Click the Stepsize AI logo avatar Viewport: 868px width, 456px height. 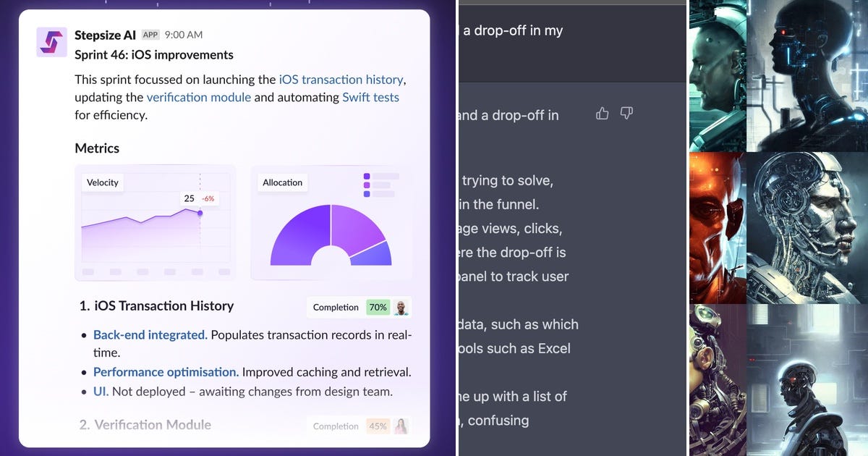[x=51, y=42]
